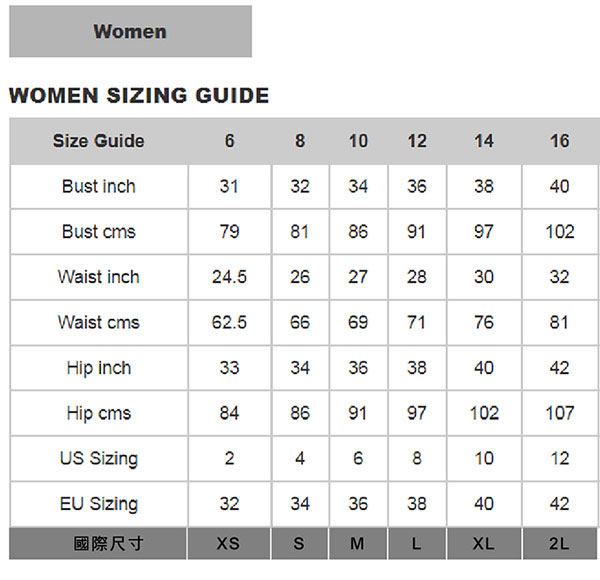
Task: Click the 24.5 waist inch value
Action: click(229, 277)
